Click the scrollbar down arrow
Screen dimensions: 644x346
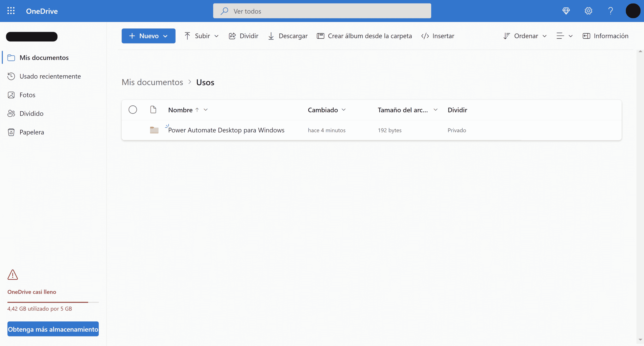click(x=640, y=339)
